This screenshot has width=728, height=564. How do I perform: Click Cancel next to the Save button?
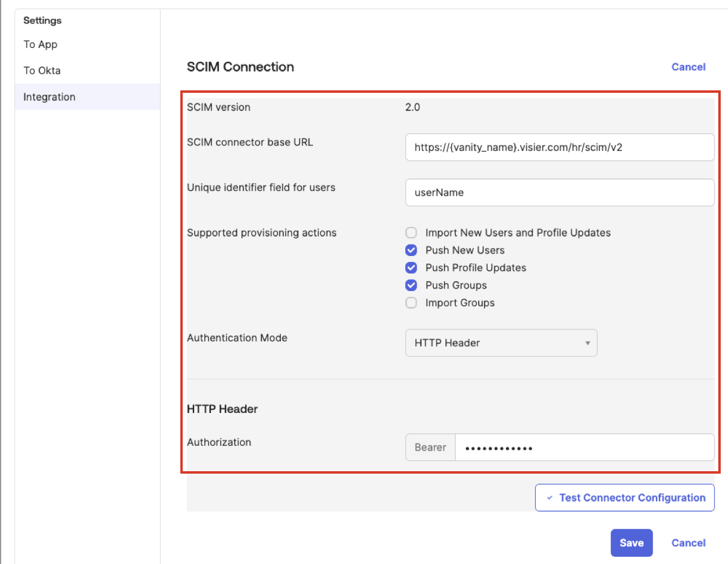click(688, 543)
